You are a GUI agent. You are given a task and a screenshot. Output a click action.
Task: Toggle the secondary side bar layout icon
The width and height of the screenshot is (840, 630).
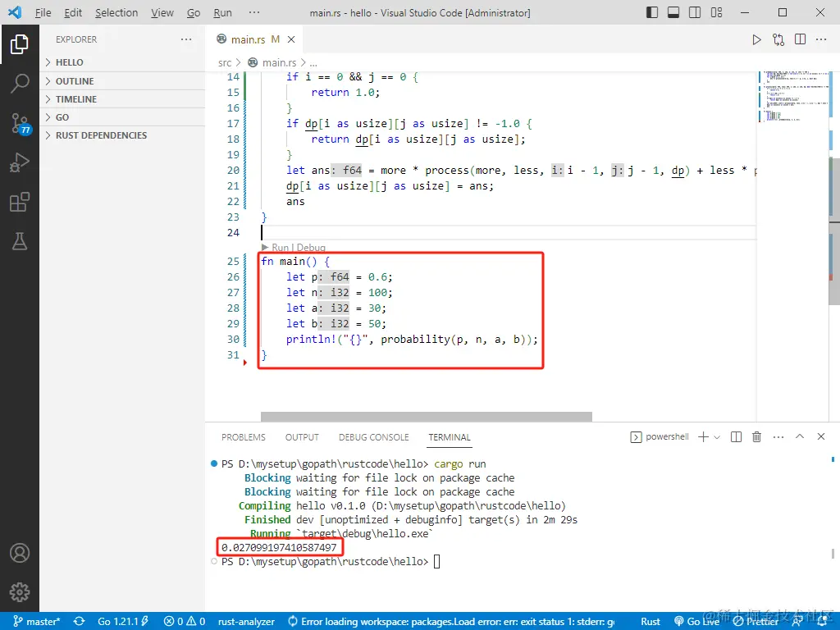695,12
